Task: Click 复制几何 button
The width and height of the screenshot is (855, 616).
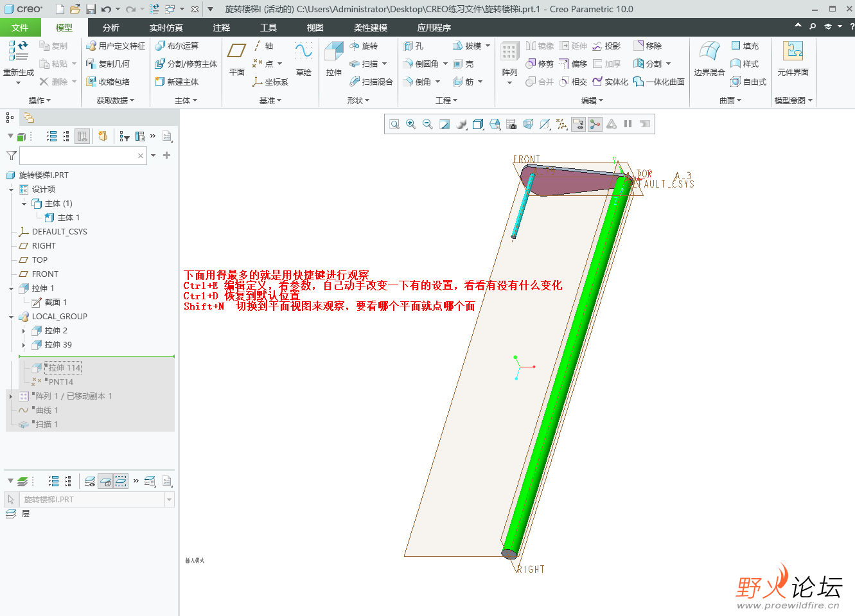Action: click(x=108, y=64)
